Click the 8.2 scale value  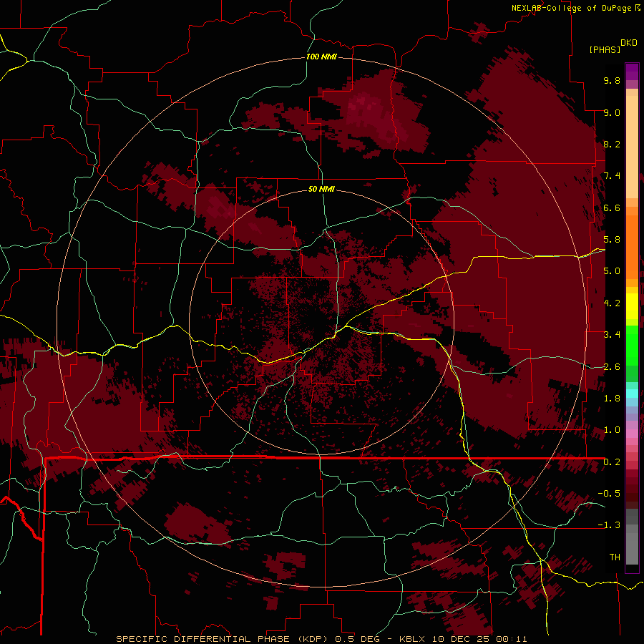(612, 144)
